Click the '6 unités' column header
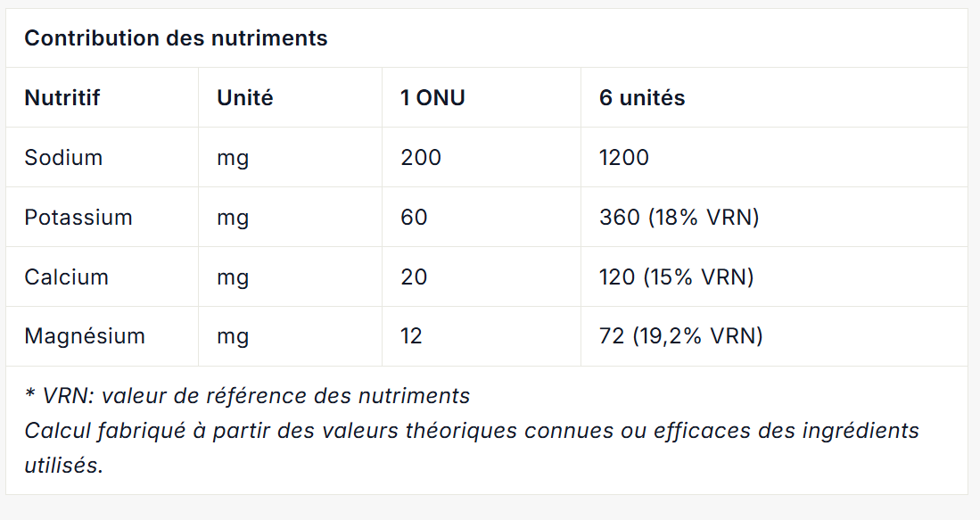Viewport: 980px width, 520px height. pos(642,97)
